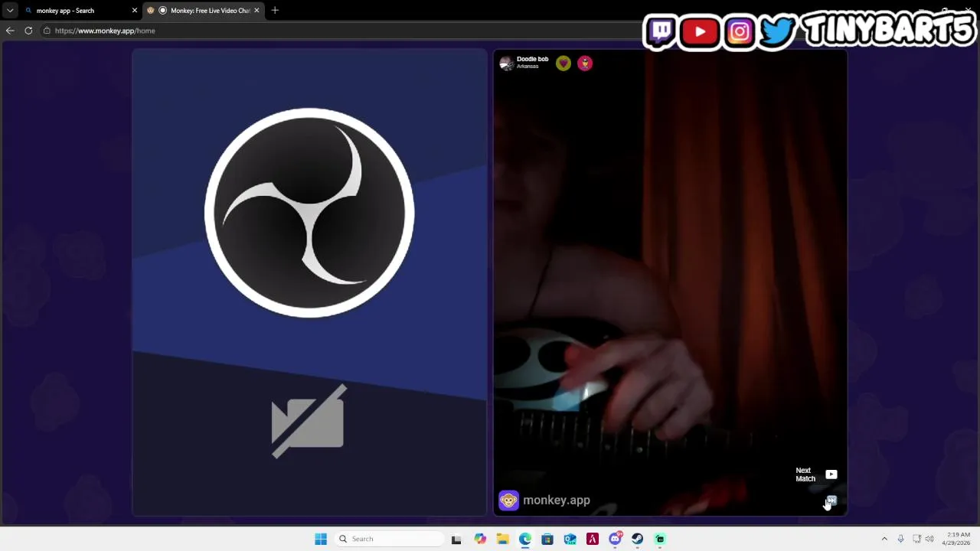Image resolution: width=980 pixels, height=551 pixels.
Task: Click the monkey.app logo icon
Action: point(508,500)
